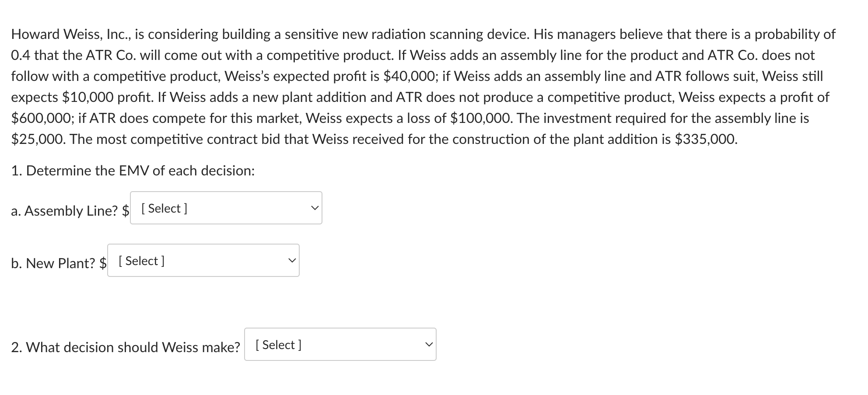
Task: Expand the New Plant answer options
Action: (203, 260)
